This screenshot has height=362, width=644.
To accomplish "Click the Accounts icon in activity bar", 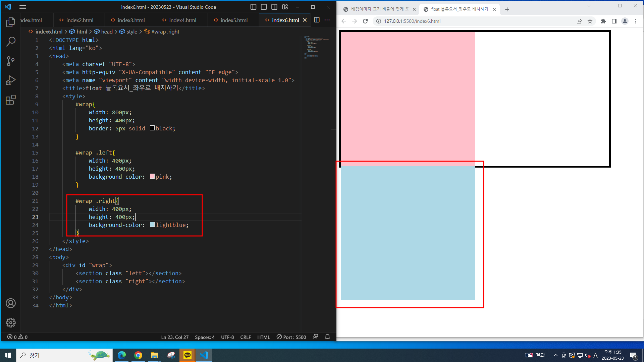I will tap(10, 303).
